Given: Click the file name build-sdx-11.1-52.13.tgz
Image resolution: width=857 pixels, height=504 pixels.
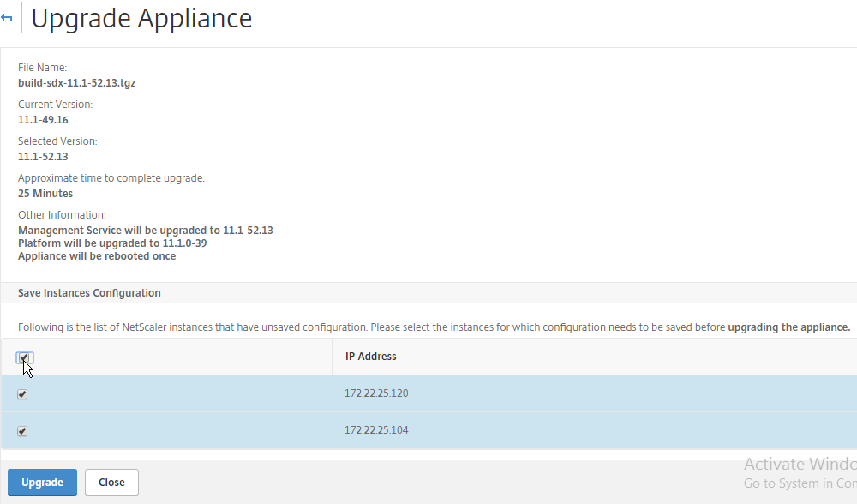Looking at the screenshot, I should [76, 83].
